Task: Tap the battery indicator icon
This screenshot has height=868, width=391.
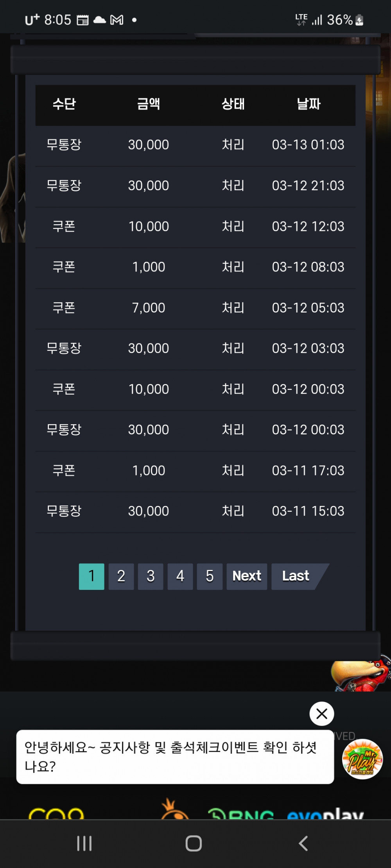Action: (x=360, y=20)
